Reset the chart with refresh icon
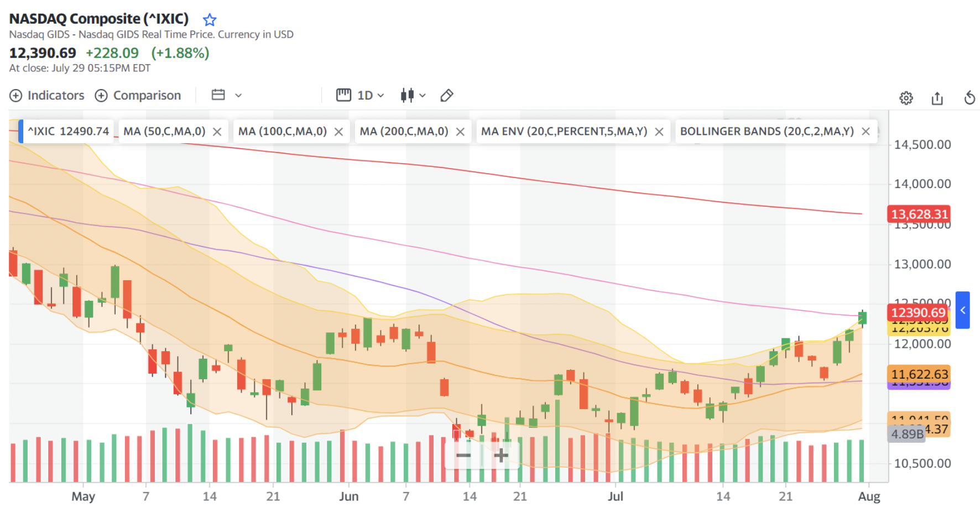Image resolution: width=980 pixels, height=523 pixels. coord(969,98)
